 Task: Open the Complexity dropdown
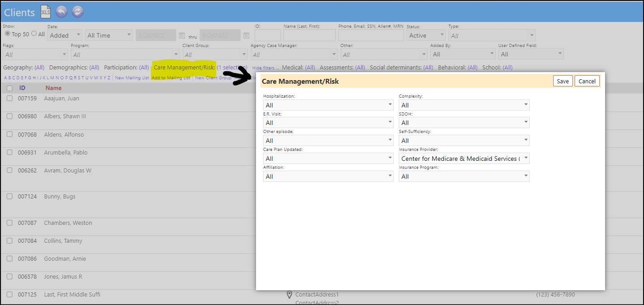[464, 105]
